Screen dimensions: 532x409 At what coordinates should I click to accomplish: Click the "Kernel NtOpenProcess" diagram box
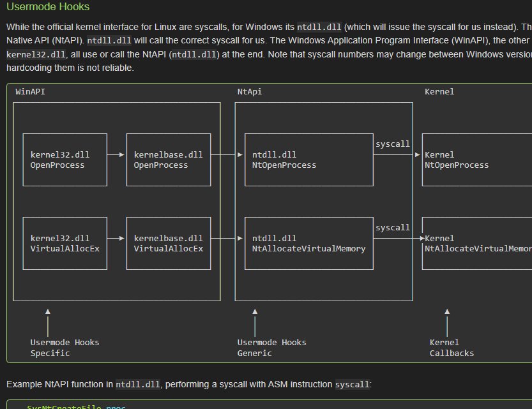[476, 160]
